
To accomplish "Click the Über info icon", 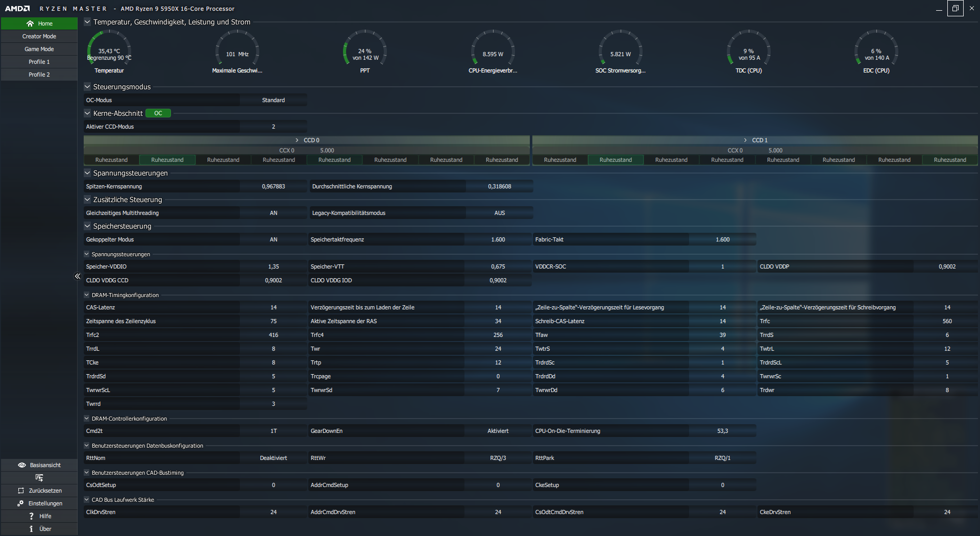I will [x=31, y=529].
